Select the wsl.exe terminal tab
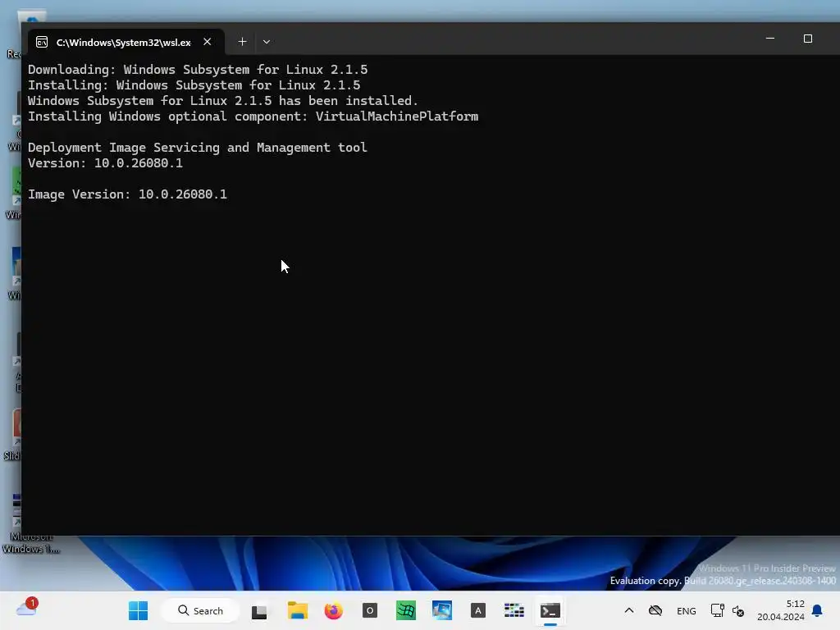 (x=125, y=42)
